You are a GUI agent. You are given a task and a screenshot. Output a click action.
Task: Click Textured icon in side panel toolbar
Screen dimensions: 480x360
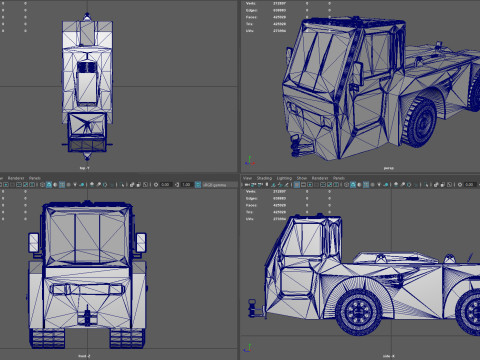[x=372, y=185]
